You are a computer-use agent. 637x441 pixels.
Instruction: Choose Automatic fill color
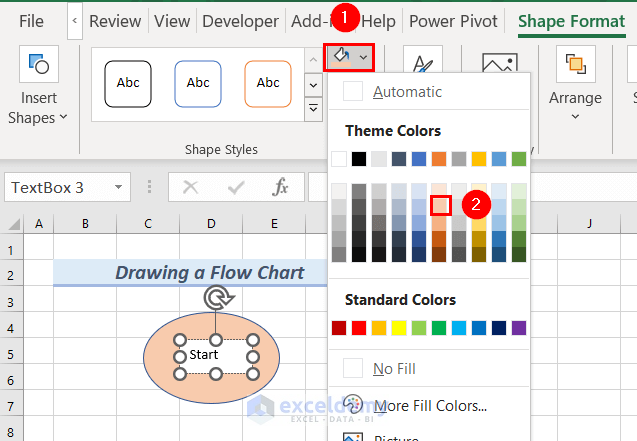pyautogui.click(x=406, y=92)
